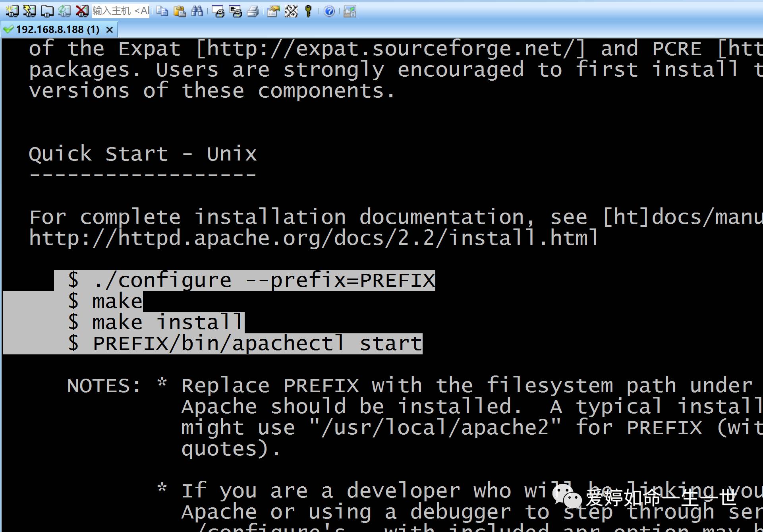Click the Connect in Tab icon
763x532 pixels.
tap(47, 11)
